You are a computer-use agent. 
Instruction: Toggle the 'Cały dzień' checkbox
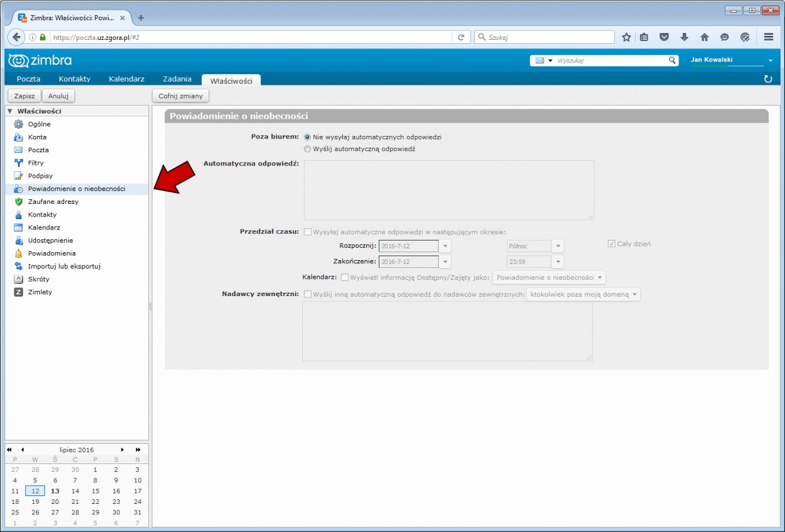pos(612,244)
